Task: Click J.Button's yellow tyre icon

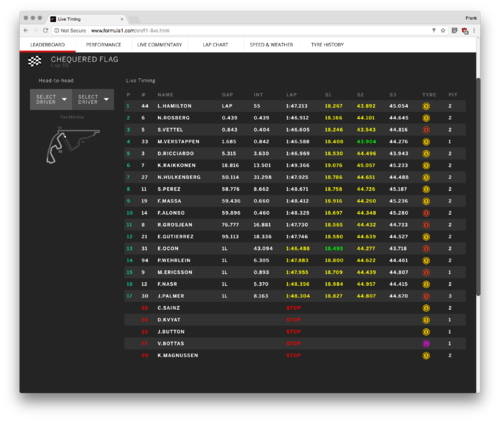Action: [x=426, y=332]
